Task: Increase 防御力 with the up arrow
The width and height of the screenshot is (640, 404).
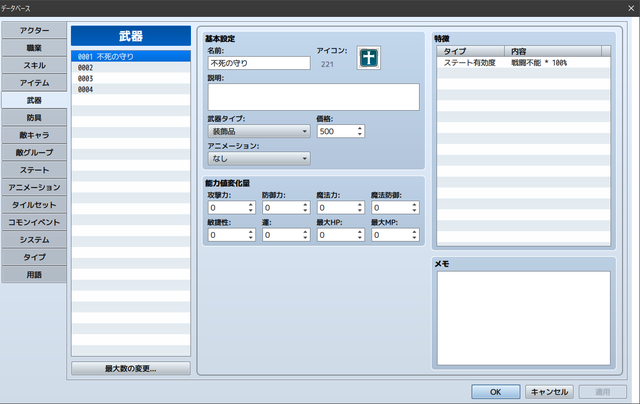Action: tap(305, 204)
